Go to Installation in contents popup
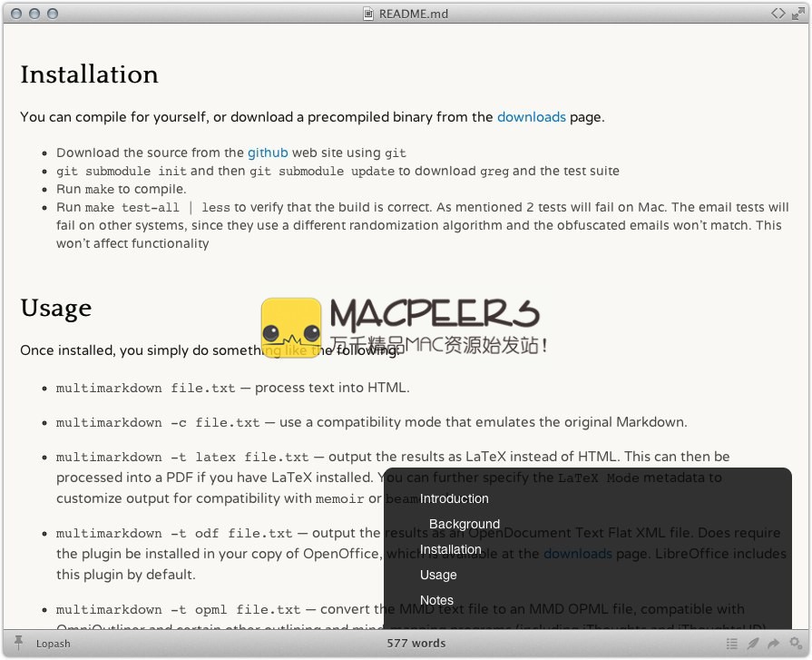Viewport: 812px width, 660px height. [450, 549]
